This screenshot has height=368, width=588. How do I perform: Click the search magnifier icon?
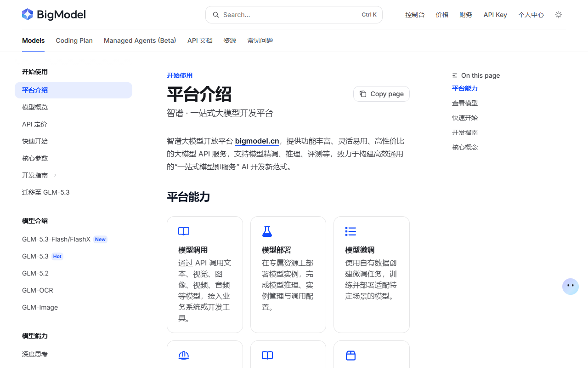pyautogui.click(x=215, y=15)
